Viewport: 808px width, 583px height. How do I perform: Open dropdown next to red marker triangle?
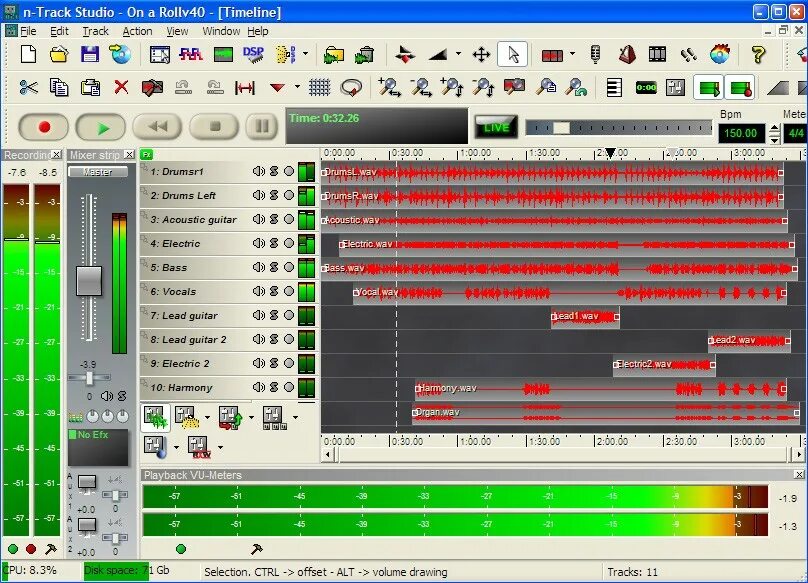point(297,87)
